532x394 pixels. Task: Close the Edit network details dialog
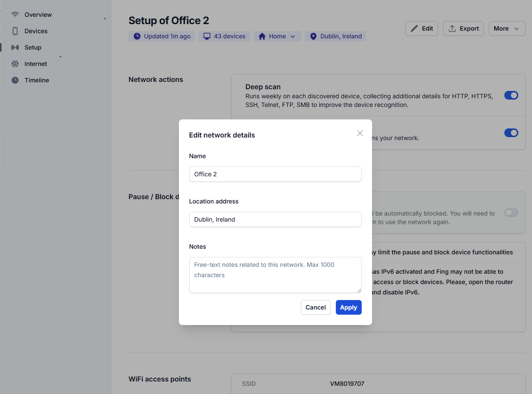[360, 133]
